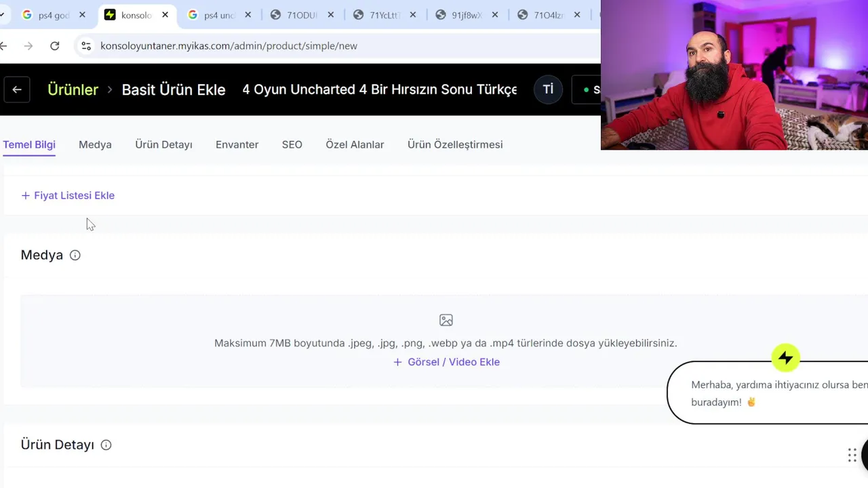Click the Ürünler breadcrumb link
Image resolution: width=868 pixels, height=488 pixels.
click(x=73, y=89)
